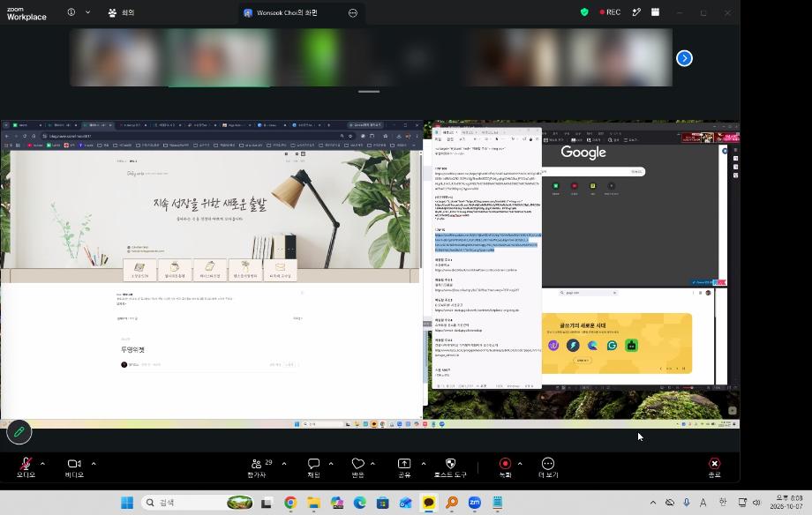Expand the dropdown chevron beside info icon
Viewport: 812px width, 515px height.
click(x=88, y=11)
